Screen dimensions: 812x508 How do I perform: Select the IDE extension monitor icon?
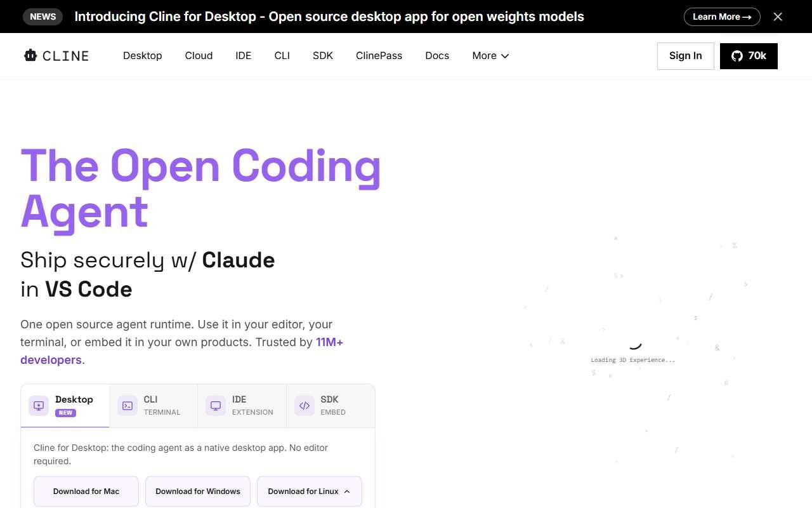(216, 406)
